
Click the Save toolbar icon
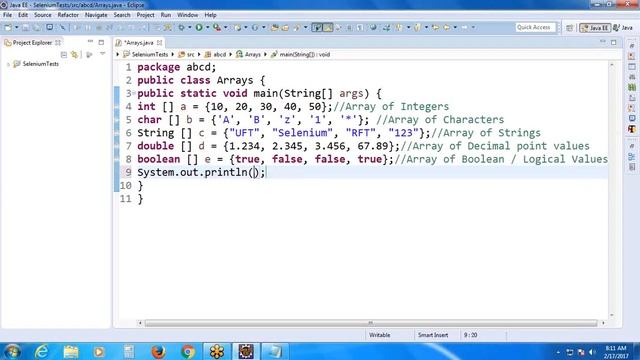26,27
